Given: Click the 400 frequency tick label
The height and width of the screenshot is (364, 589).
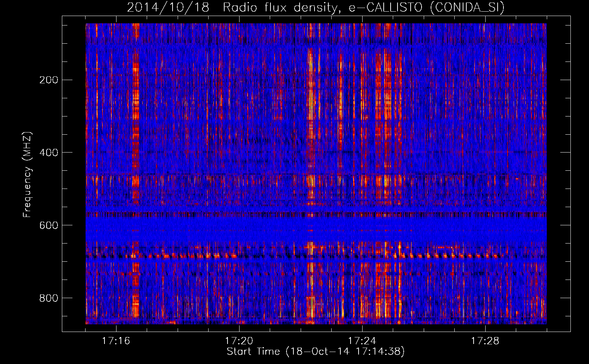Looking at the screenshot, I should [x=48, y=153].
